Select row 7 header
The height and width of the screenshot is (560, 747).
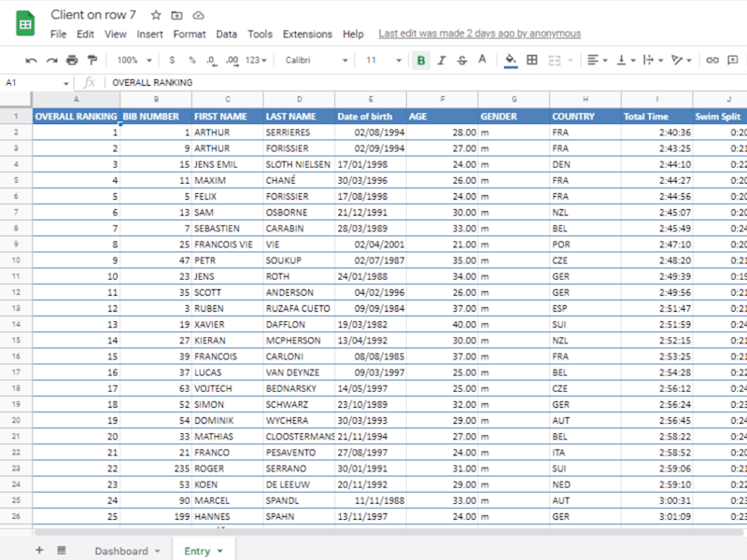pyautogui.click(x=16, y=212)
